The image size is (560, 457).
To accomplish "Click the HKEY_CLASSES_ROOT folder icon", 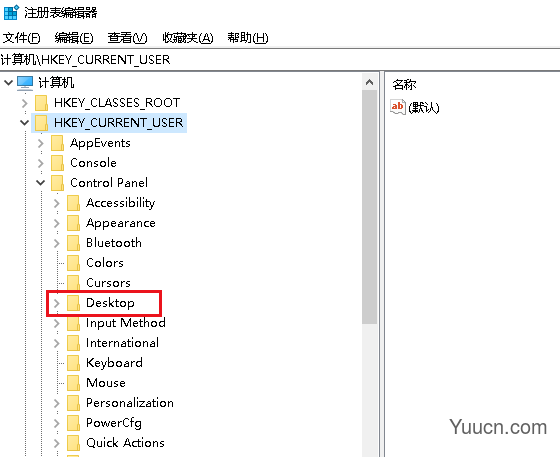I will pyautogui.click(x=41, y=103).
